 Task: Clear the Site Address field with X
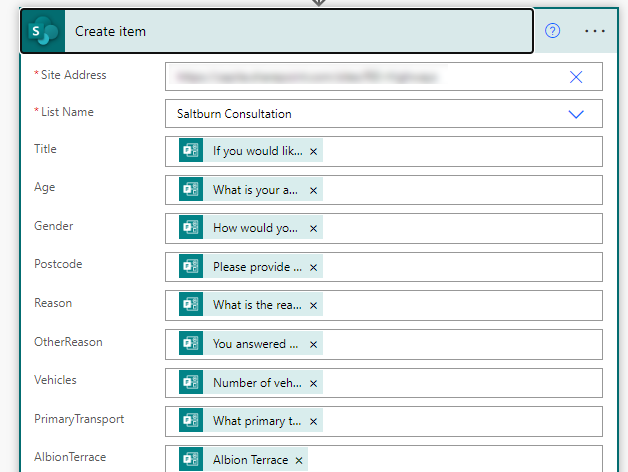[x=576, y=77]
